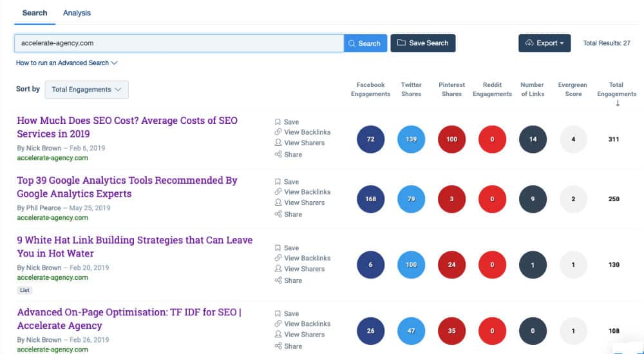Click Share icon for the TF IDF article

278,346
